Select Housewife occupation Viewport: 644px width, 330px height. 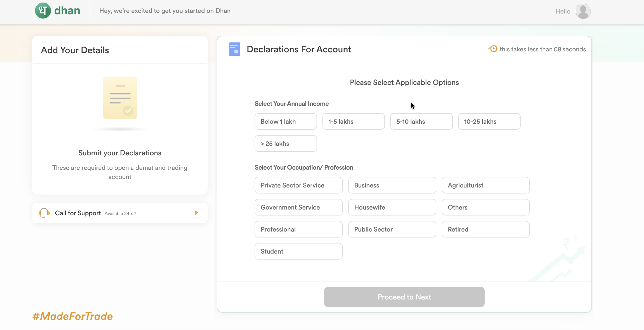tap(392, 207)
